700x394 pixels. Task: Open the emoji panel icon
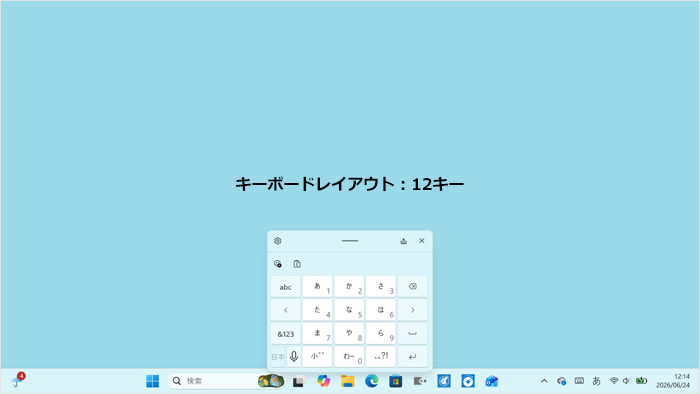click(x=278, y=264)
